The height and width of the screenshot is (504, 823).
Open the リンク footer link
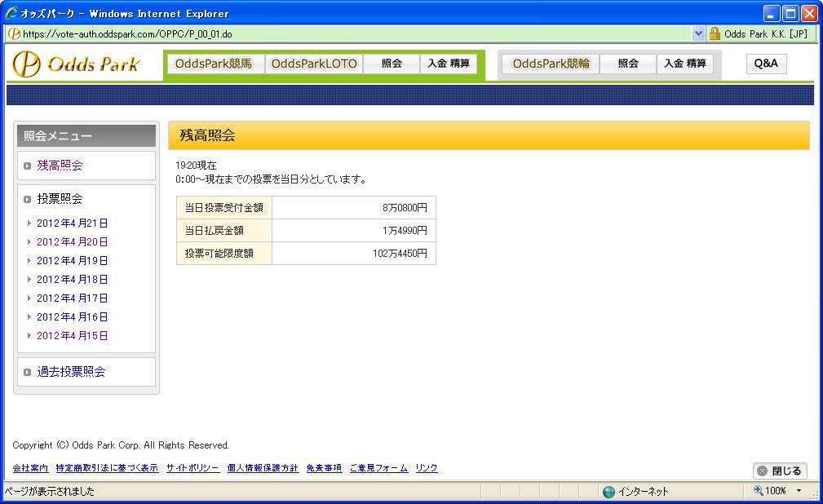427,468
